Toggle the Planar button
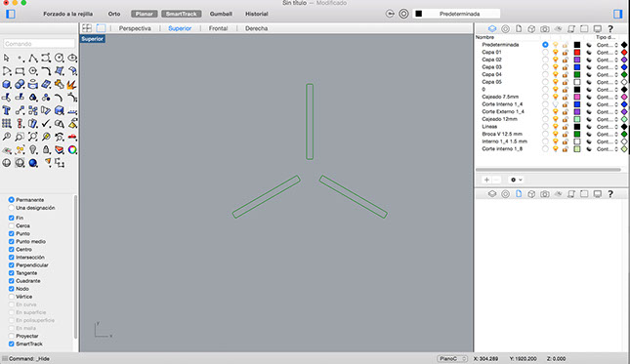This screenshot has height=364, width=630. pyautogui.click(x=144, y=14)
